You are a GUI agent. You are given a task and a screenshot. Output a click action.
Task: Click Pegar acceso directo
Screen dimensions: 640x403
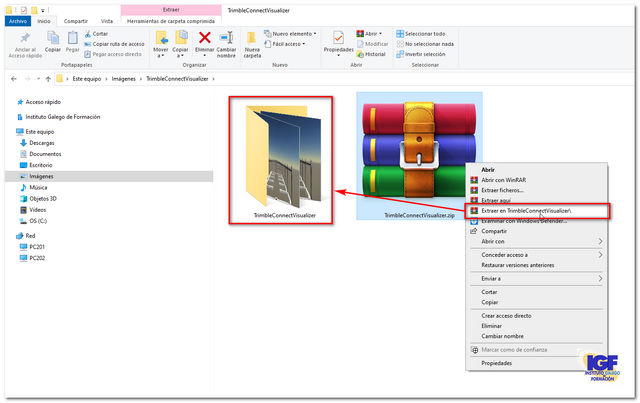coord(113,54)
